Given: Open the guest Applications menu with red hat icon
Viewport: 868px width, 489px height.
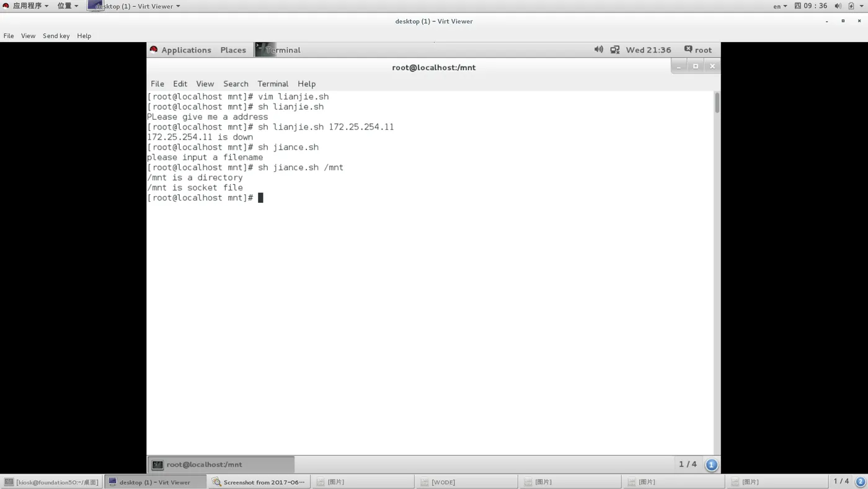Looking at the screenshot, I should [180, 50].
